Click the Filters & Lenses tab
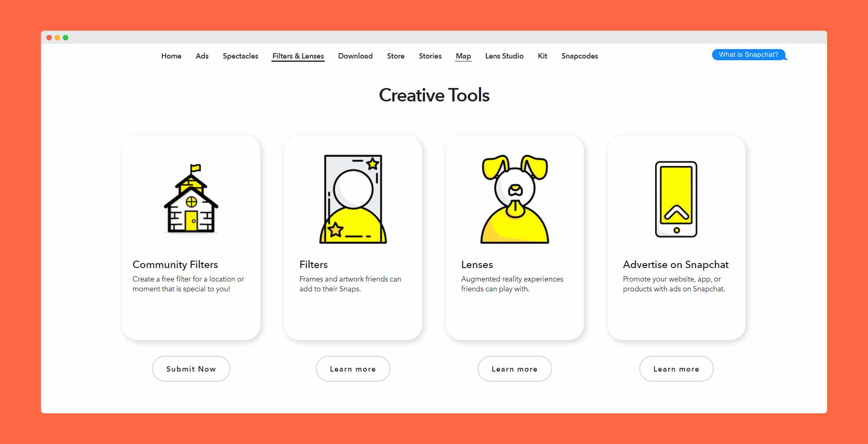 click(298, 56)
